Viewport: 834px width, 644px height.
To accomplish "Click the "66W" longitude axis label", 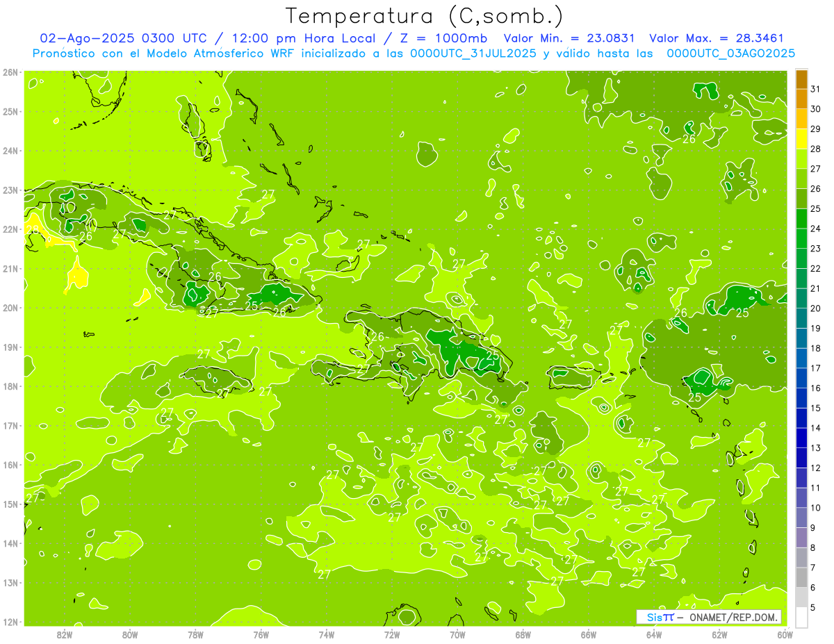I will 589,634.
